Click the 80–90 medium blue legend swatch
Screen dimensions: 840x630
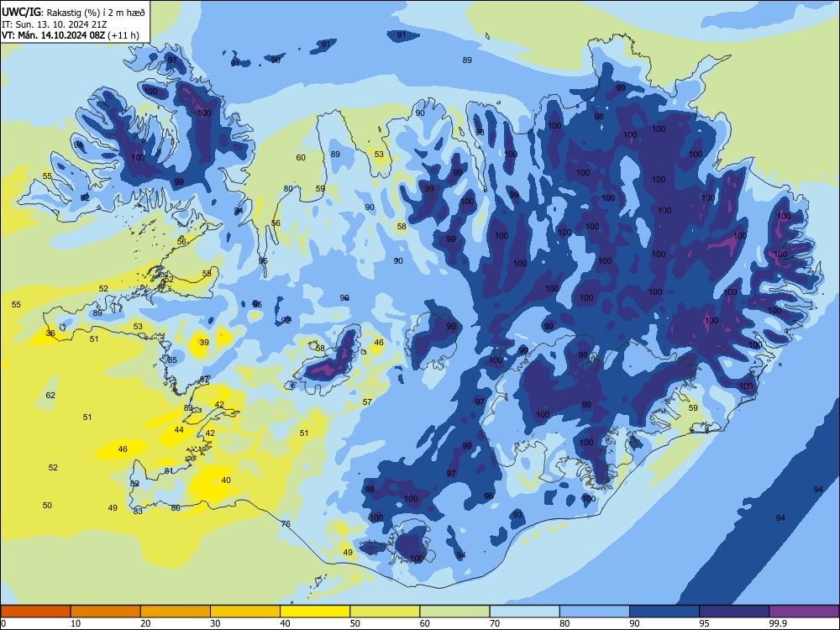[595, 612]
